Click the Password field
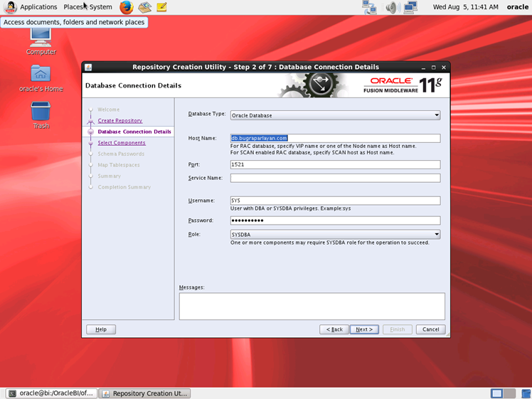Viewport: 532px width, 399px height. pyautogui.click(x=335, y=220)
